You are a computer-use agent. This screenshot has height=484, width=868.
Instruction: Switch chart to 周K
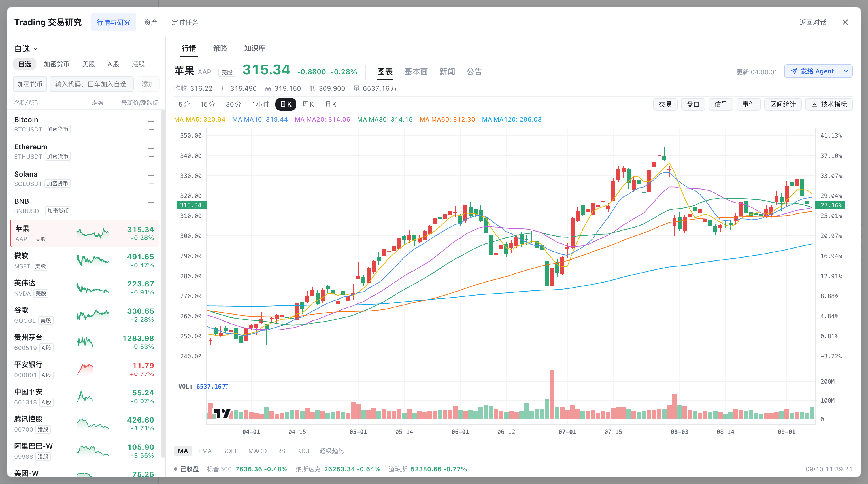(x=308, y=105)
